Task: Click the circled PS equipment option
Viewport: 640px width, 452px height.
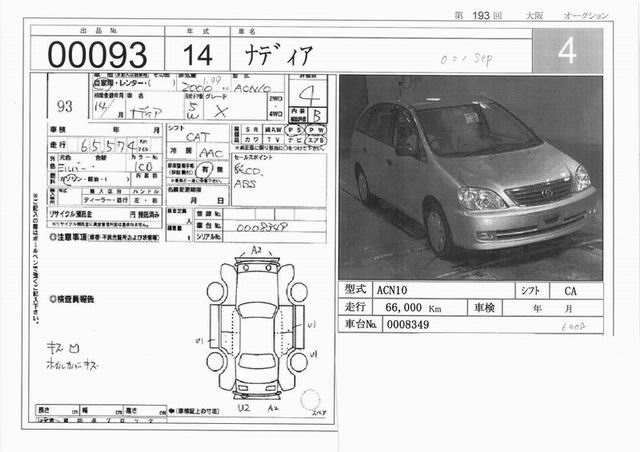Action: [x=294, y=130]
